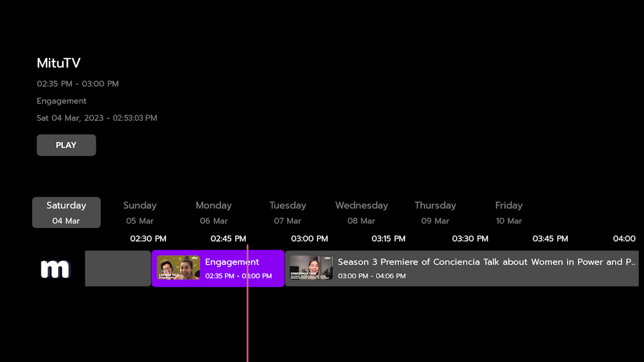The width and height of the screenshot is (644, 362).
Task: Click the MituTV channel logo icon
Action: (55, 269)
